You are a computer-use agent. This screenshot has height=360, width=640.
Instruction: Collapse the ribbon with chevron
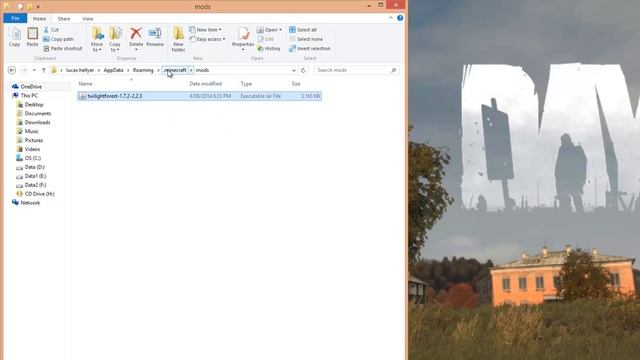point(391,18)
